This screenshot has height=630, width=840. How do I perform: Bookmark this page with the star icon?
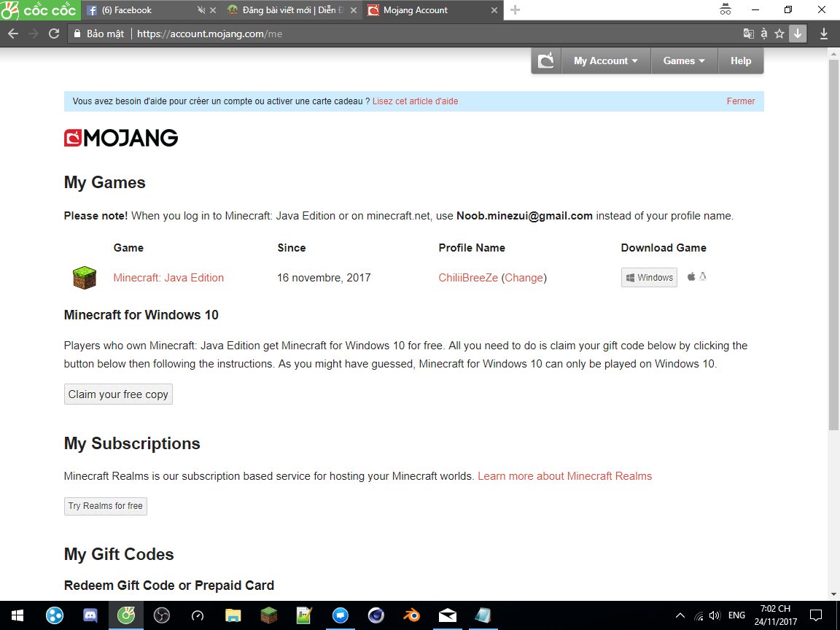point(779,34)
